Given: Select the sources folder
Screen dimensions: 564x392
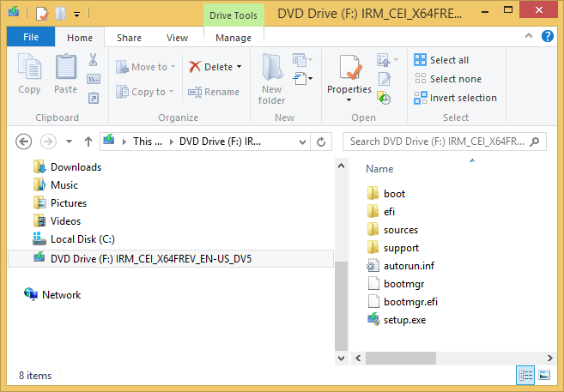Looking at the screenshot, I should 392,230.
